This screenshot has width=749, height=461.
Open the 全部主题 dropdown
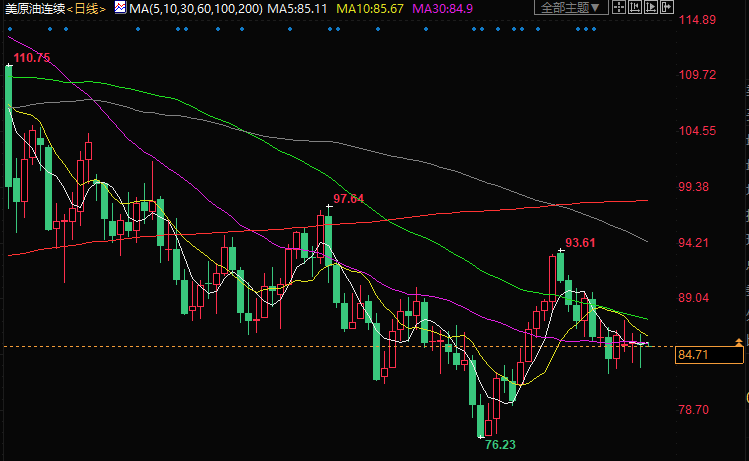pyautogui.click(x=571, y=7)
